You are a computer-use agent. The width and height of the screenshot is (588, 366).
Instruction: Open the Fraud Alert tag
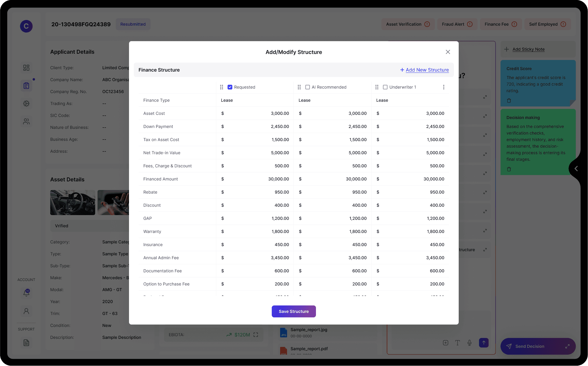coord(457,24)
